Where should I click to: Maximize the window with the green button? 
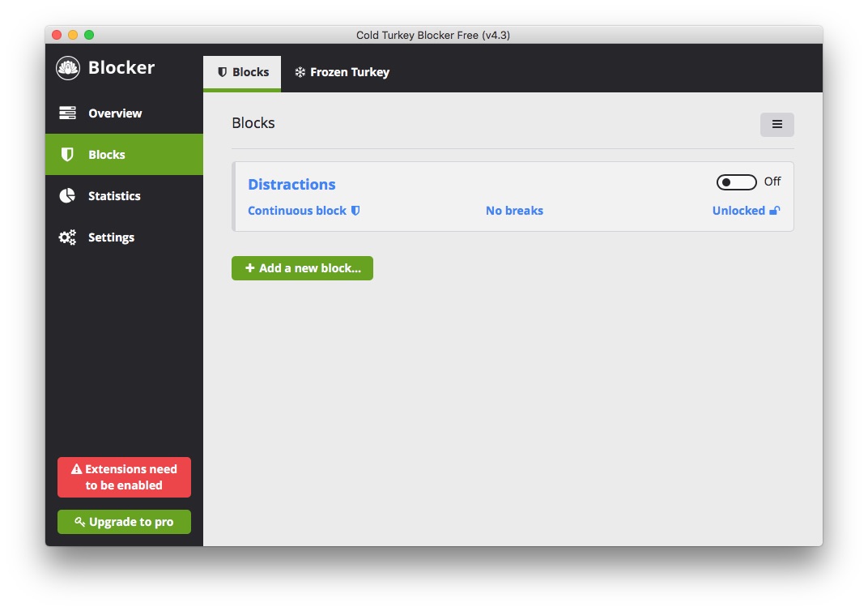(x=88, y=35)
